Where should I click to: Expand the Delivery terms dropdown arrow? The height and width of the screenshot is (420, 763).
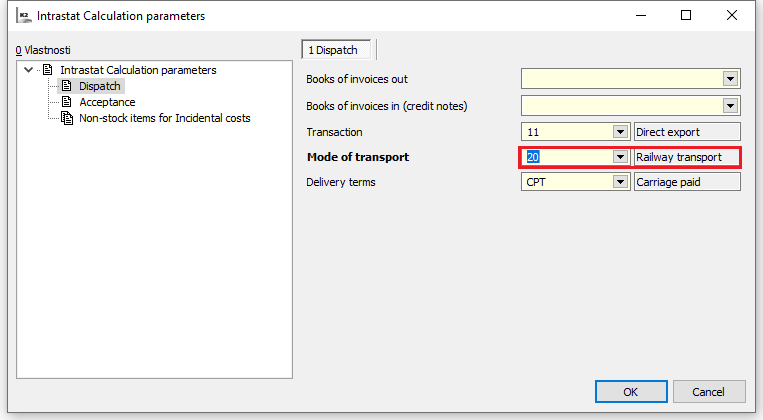pyautogui.click(x=620, y=182)
